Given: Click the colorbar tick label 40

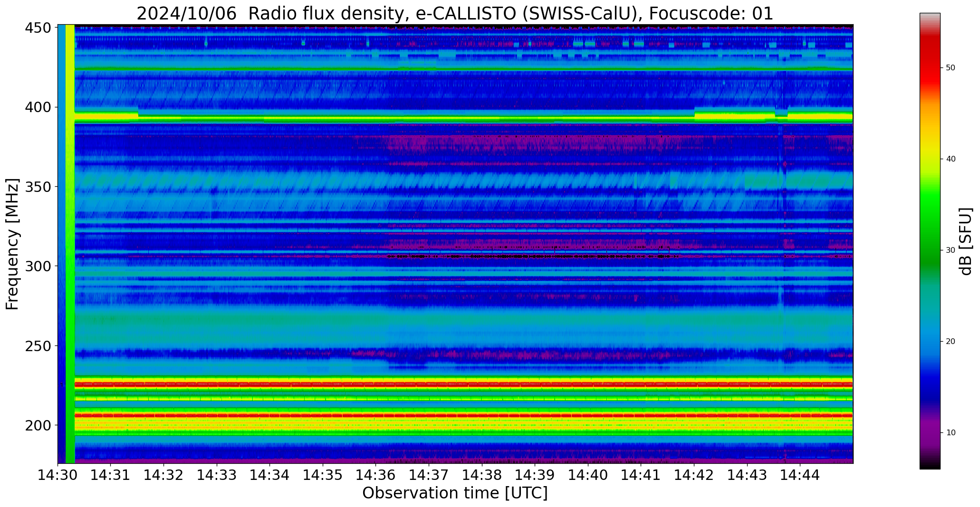Looking at the screenshot, I should [x=951, y=159].
